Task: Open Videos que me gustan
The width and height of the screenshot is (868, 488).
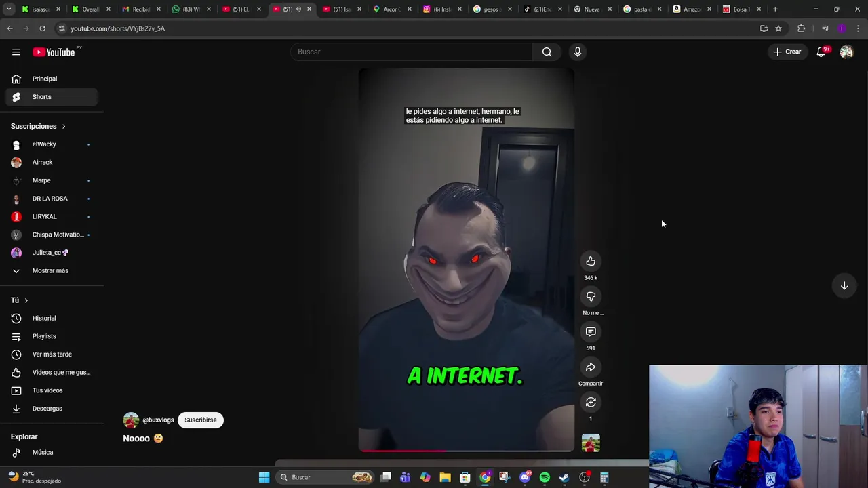Action: click(x=52, y=372)
